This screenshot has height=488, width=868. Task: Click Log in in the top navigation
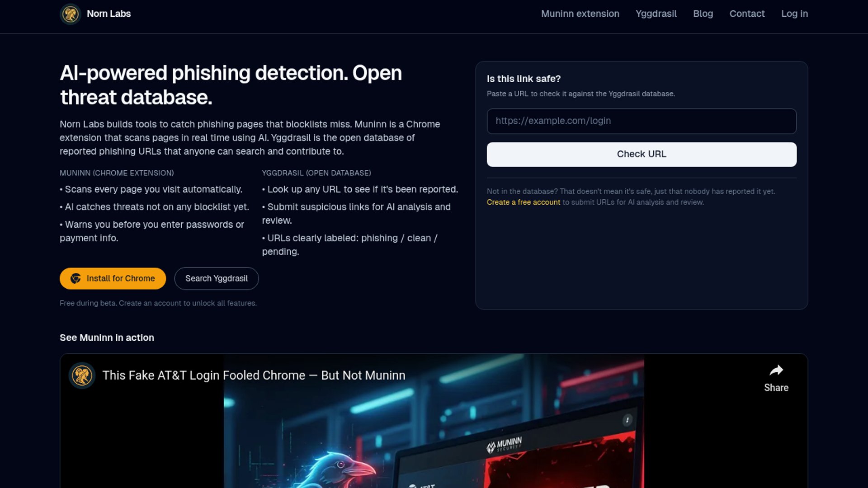tap(794, 14)
